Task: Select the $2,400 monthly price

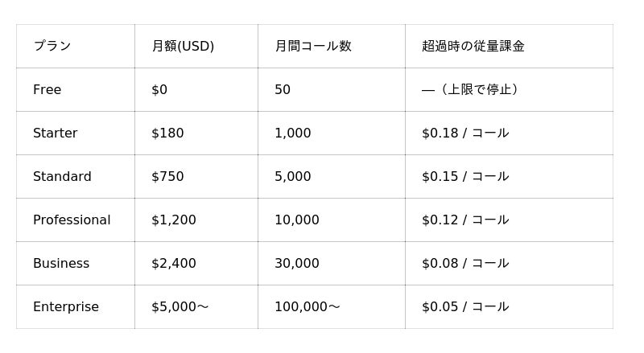Action: tap(174, 263)
